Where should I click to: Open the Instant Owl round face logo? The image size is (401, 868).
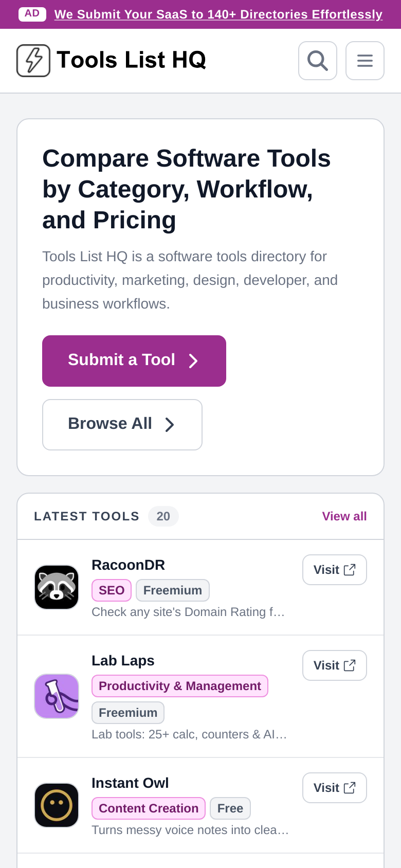pos(57,805)
